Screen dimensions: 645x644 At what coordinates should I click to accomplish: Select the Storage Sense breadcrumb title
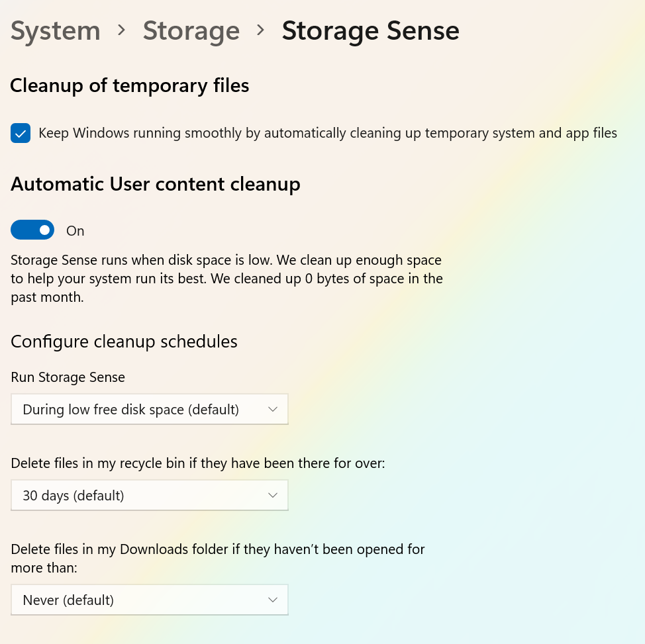coord(370,30)
